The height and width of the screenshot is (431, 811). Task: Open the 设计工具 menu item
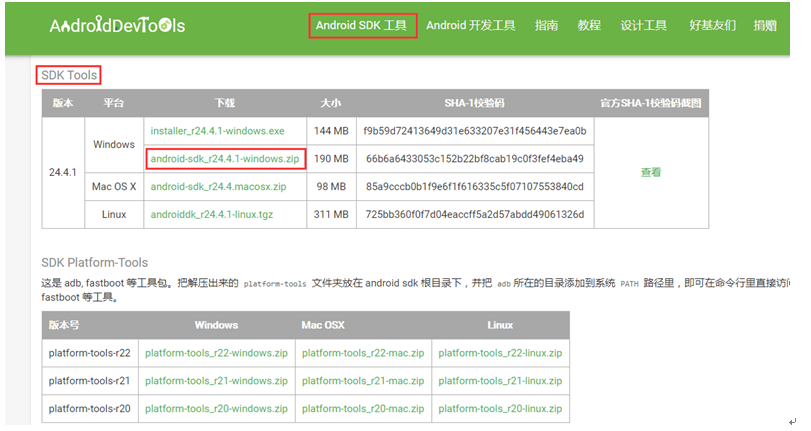[x=643, y=25]
